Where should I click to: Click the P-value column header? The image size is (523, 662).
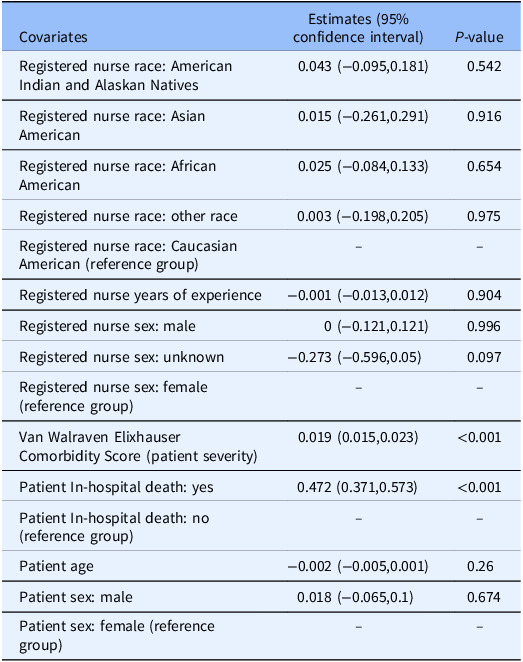point(479,37)
